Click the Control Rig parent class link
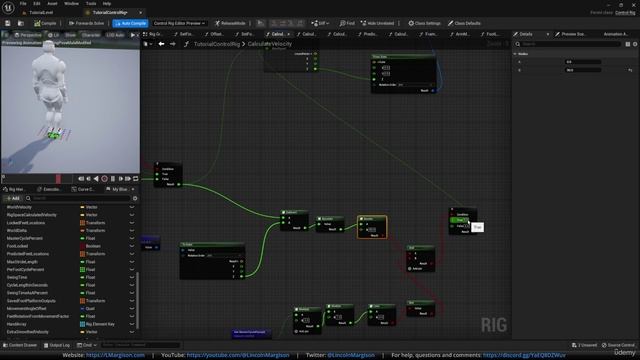The width and height of the screenshot is (640, 360). pyautogui.click(x=625, y=13)
